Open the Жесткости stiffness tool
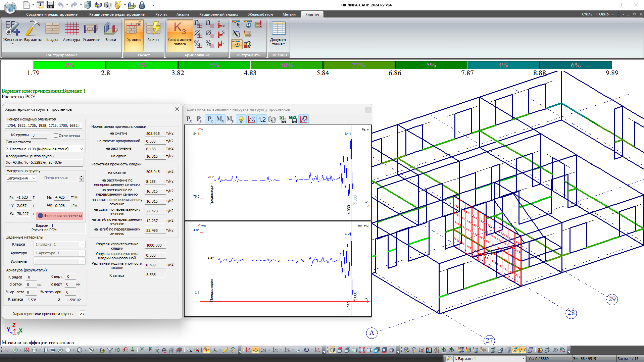This screenshot has height=362, width=644. point(12,31)
